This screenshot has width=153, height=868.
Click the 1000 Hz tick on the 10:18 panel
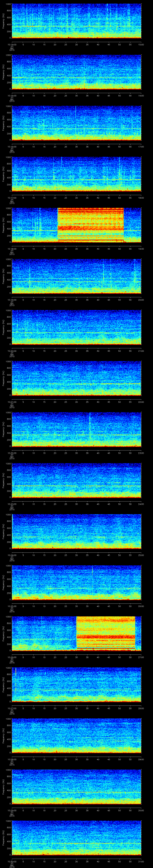(8, 208)
